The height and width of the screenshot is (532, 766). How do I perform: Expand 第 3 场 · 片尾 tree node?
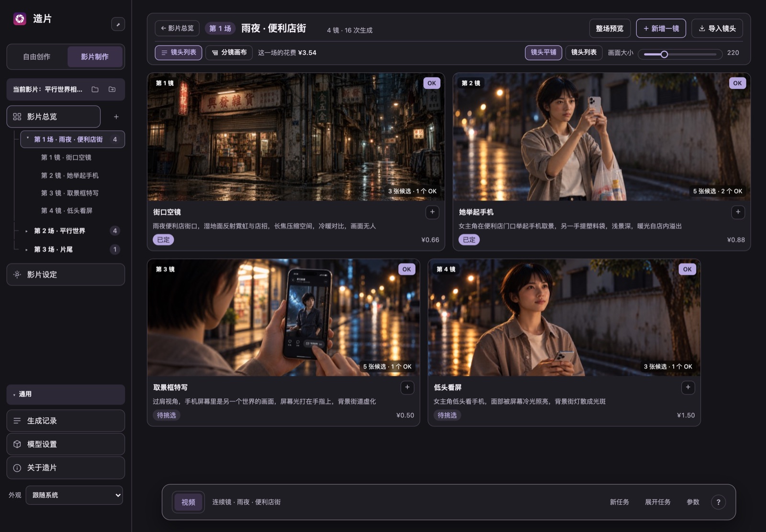click(x=26, y=249)
